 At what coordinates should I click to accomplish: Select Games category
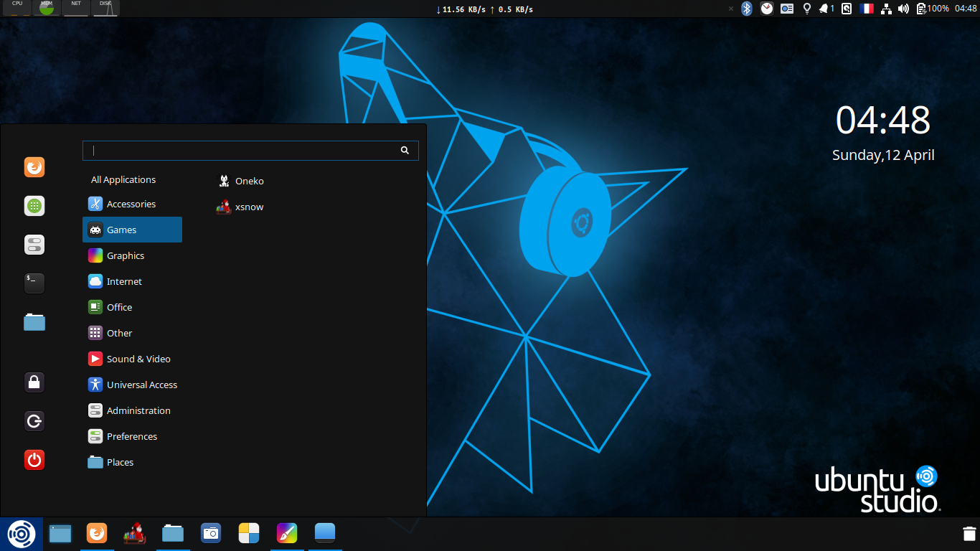point(132,230)
